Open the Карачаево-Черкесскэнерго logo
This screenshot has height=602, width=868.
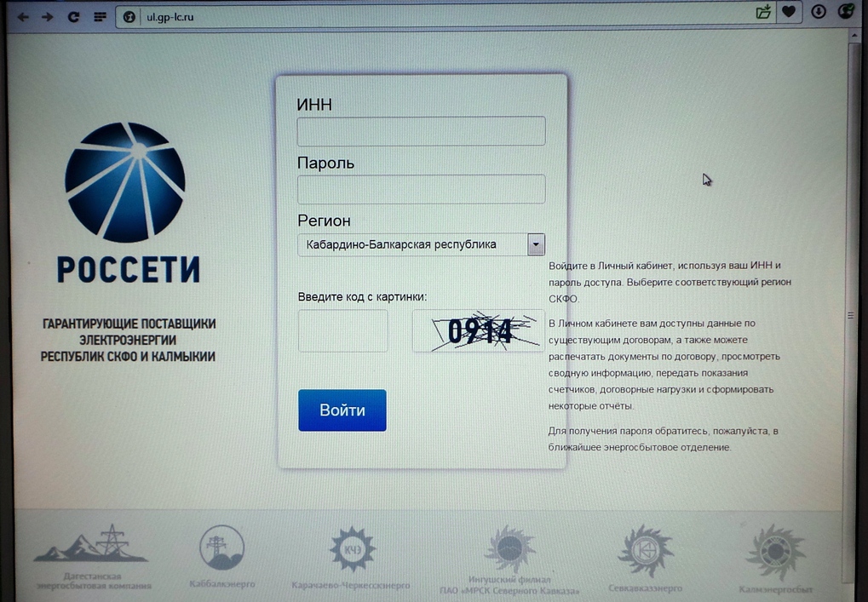click(x=353, y=549)
